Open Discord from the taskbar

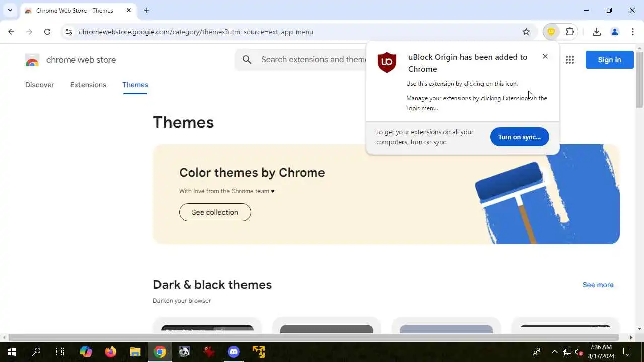pyautogui.click(x=234, y=352)
